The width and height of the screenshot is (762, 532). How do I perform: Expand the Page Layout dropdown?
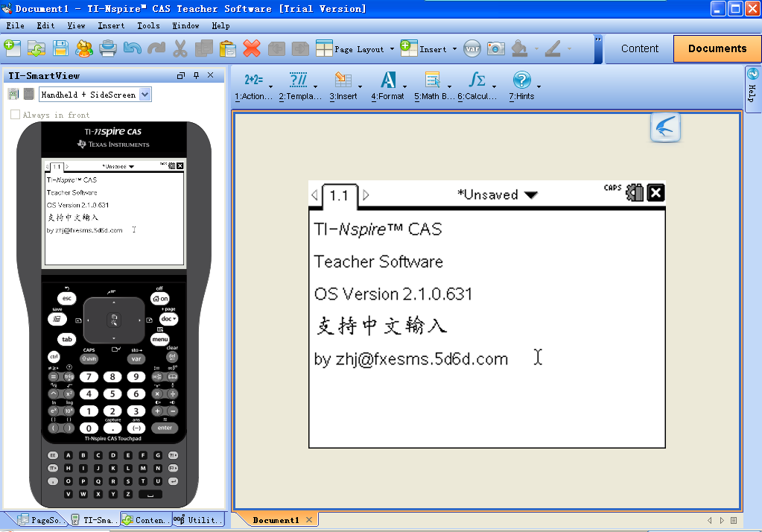click(x=393, y=49)
